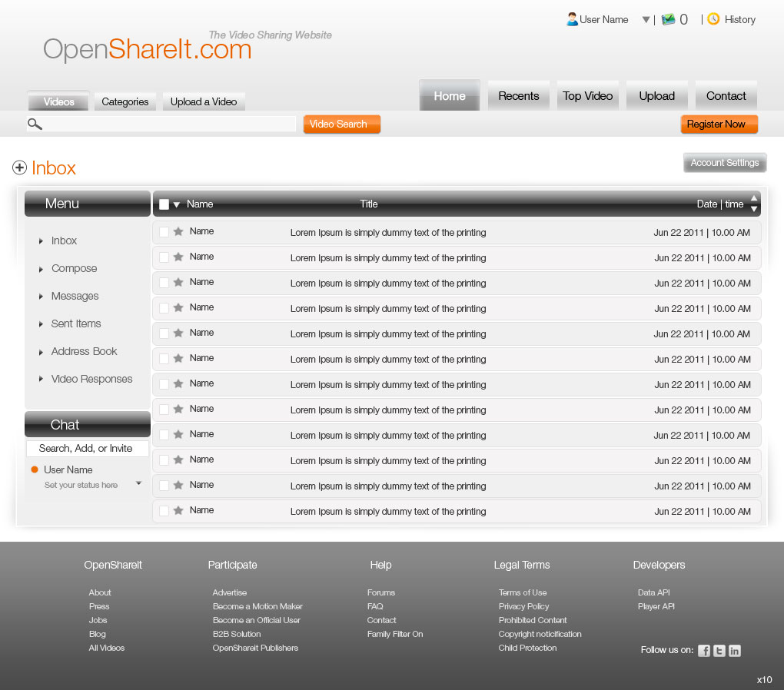
Task: Expand the Sent Items menu arrow
Action: coord(41,324)
